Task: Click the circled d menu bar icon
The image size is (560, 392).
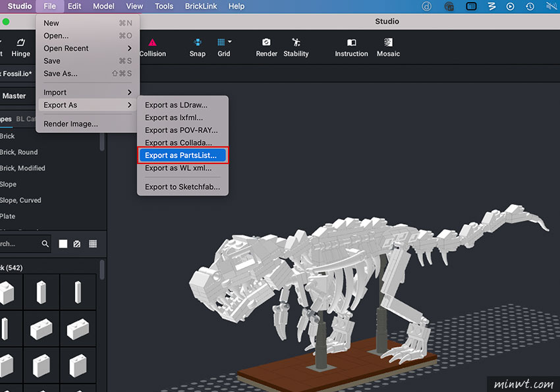Action: click(426, 6)
